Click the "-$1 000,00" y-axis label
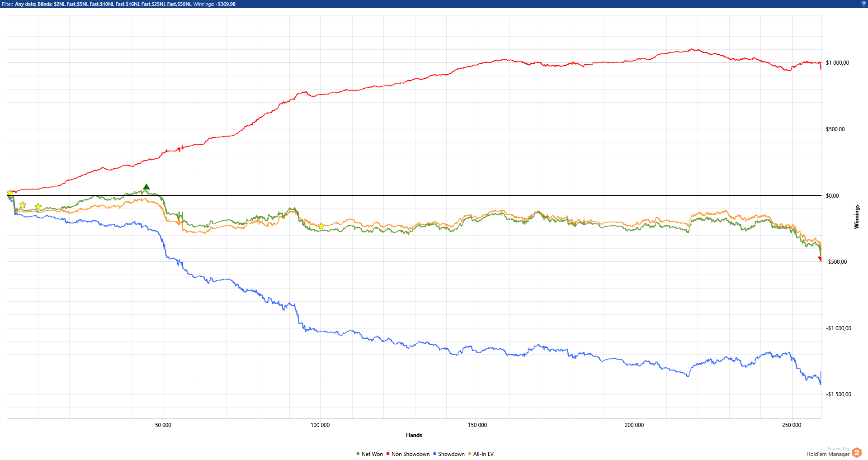 tap(839, 328)
